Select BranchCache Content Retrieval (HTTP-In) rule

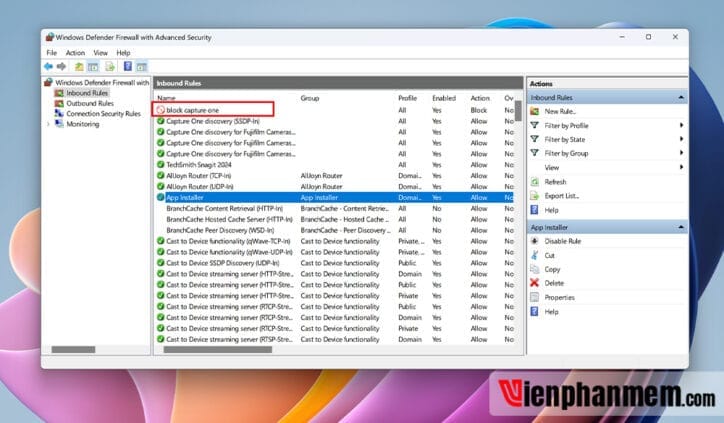[x=335, y=208]
